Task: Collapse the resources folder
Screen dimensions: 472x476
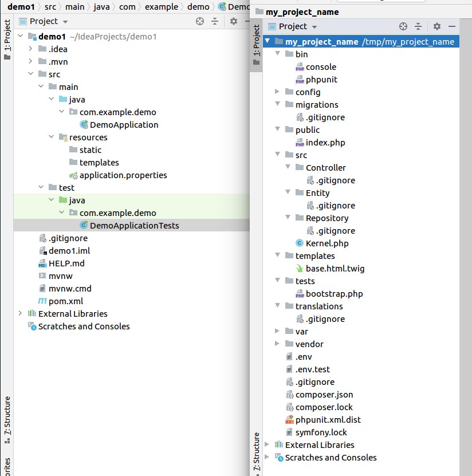Action: 52,137
